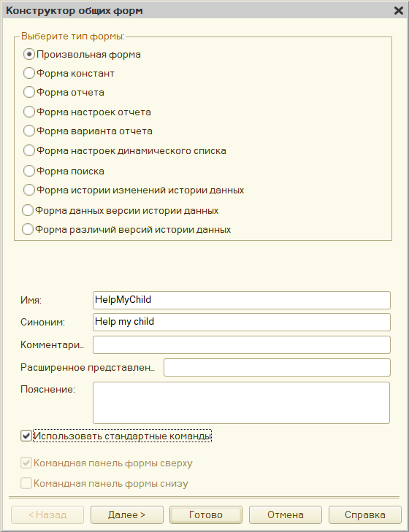The height and width of the screenshot is (532, 409).
Task: Click inside the Пояснение text area
Action: [x=241, y=403]
